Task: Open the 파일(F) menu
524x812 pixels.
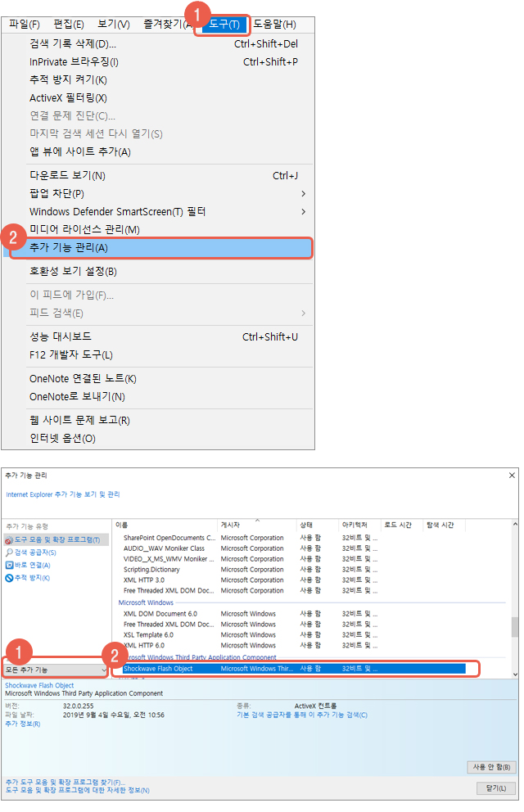Action: [24, 25]
